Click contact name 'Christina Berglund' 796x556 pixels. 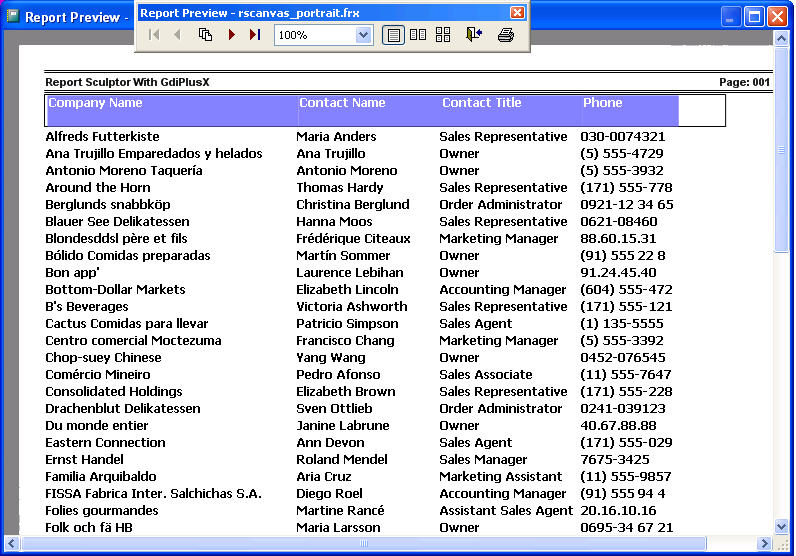[x=353, y=205]
